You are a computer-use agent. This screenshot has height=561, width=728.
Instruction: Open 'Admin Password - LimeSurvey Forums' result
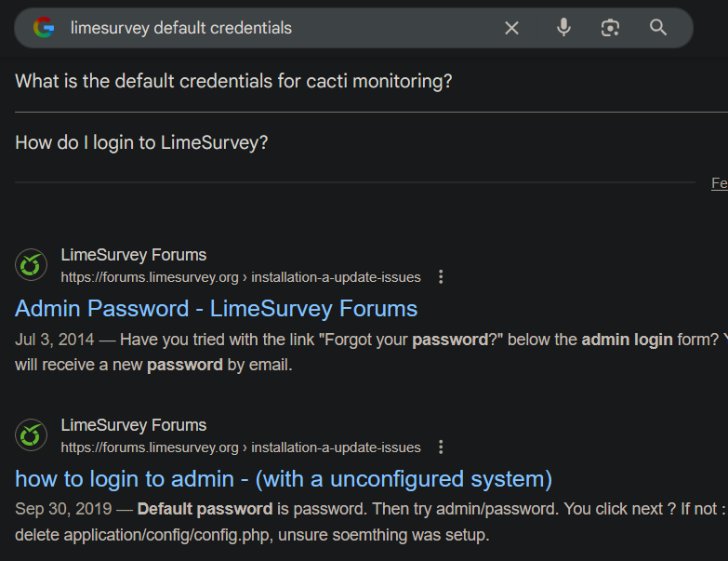(216, 309)
